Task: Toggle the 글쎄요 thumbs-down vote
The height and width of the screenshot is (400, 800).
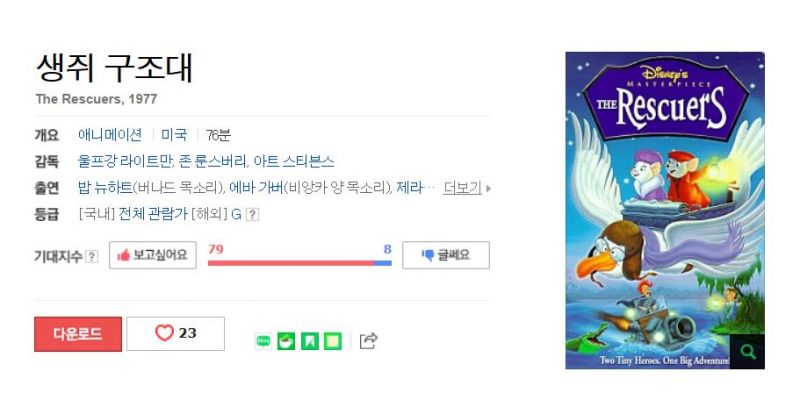Action: (446, 255)
